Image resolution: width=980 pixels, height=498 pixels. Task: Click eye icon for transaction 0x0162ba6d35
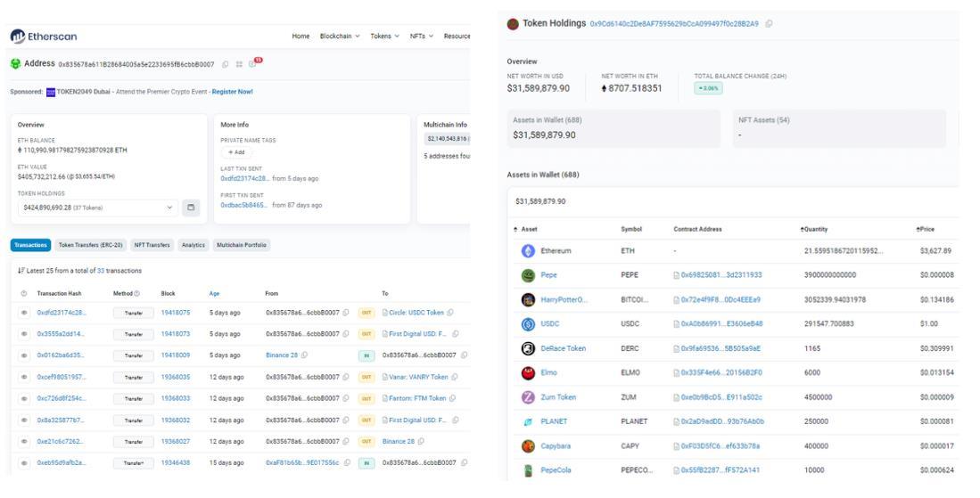click(24, 355)
